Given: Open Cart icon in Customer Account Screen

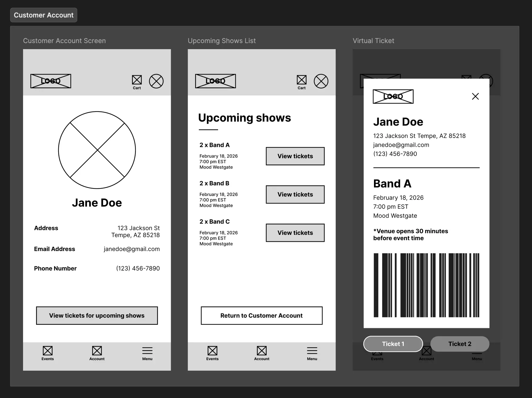Looking at the screenshot, I should (x=137, y=82).
